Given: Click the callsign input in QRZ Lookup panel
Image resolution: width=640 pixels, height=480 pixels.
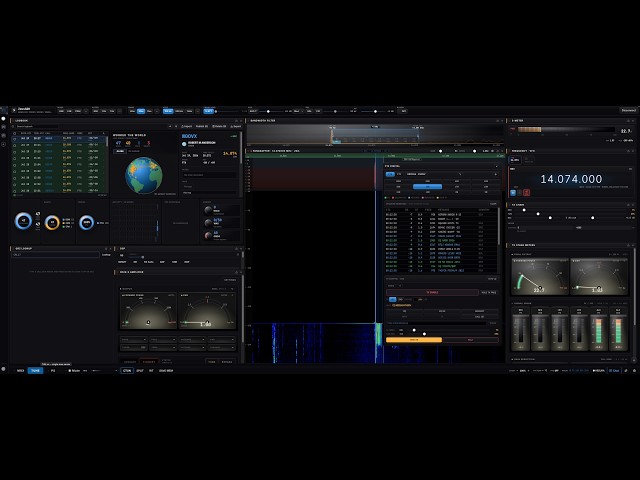Looking at the screenshot, I should click(56, 255).
